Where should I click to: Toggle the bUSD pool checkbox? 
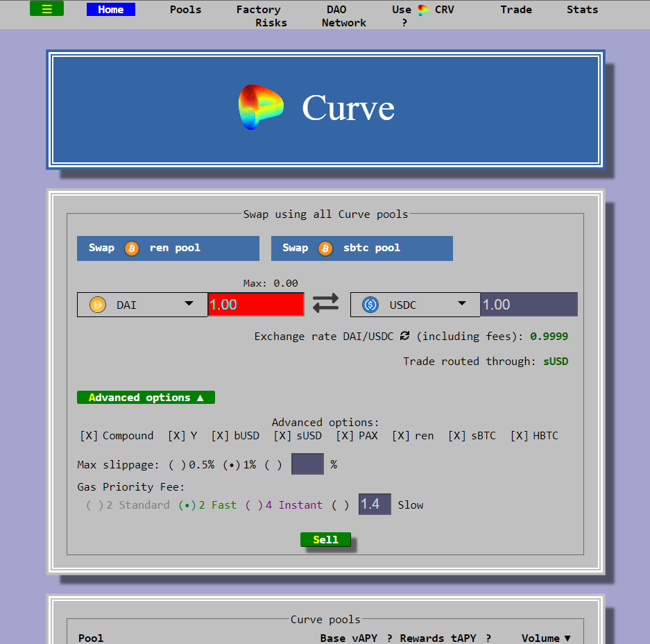point(220,435)
